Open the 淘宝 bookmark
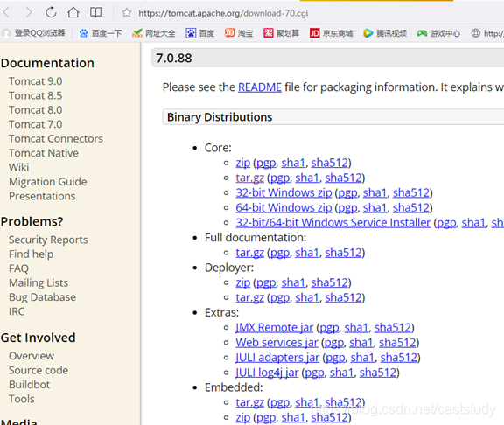Screen dimensions: 504x425 coord(239,33)
